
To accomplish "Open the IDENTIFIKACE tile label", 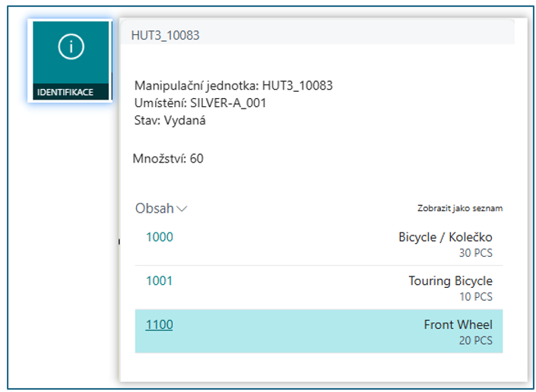I will (x=65, y=92).
